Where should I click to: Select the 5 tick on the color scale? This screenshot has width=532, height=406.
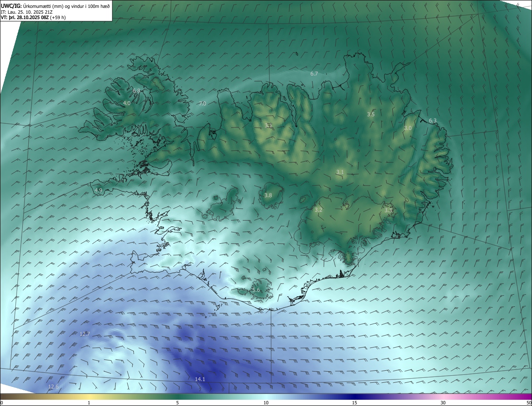(177, 403)
